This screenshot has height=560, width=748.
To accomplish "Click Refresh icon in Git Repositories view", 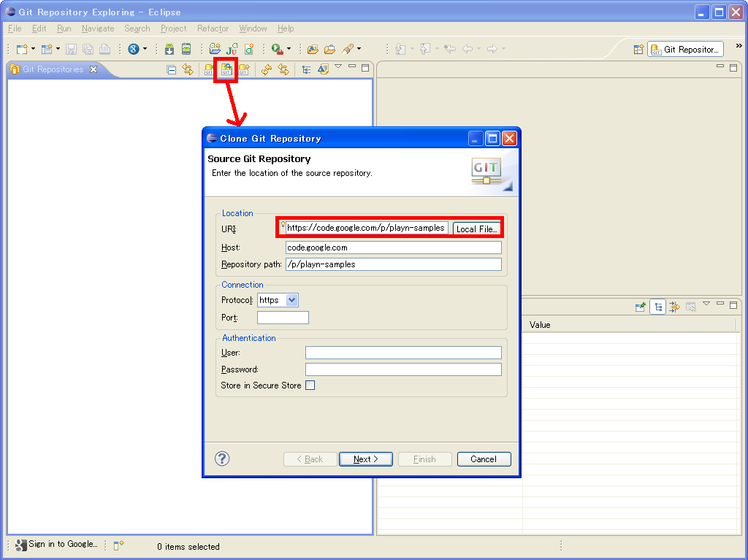I will click(x=266, y=69).
